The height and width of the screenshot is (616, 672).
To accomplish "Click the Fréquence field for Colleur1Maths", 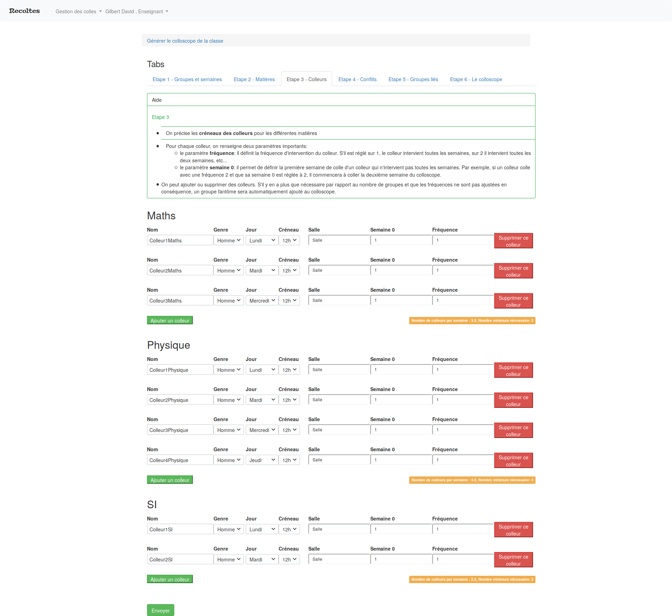I will (463, 240).
